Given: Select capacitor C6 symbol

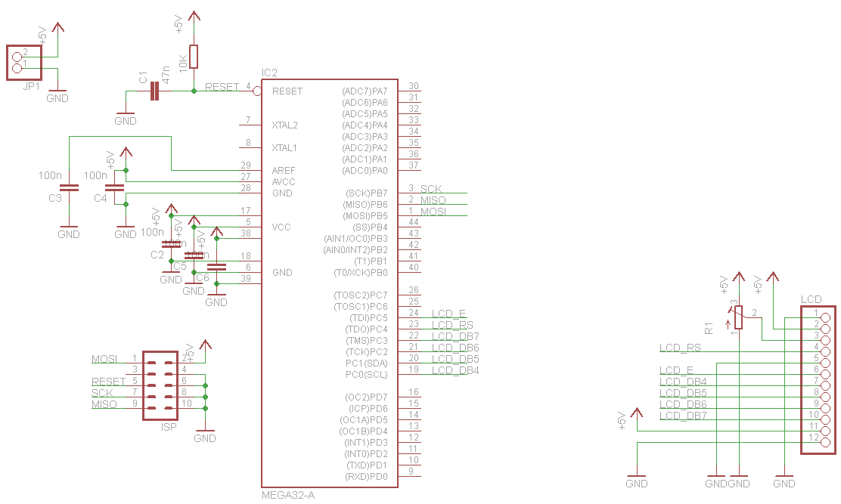Looking at the screenshot, I should tap(217, 267).
